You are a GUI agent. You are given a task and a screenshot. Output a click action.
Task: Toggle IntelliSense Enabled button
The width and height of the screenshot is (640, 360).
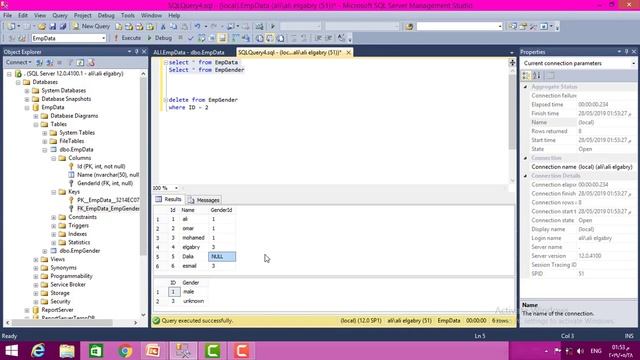pos(222,38)
